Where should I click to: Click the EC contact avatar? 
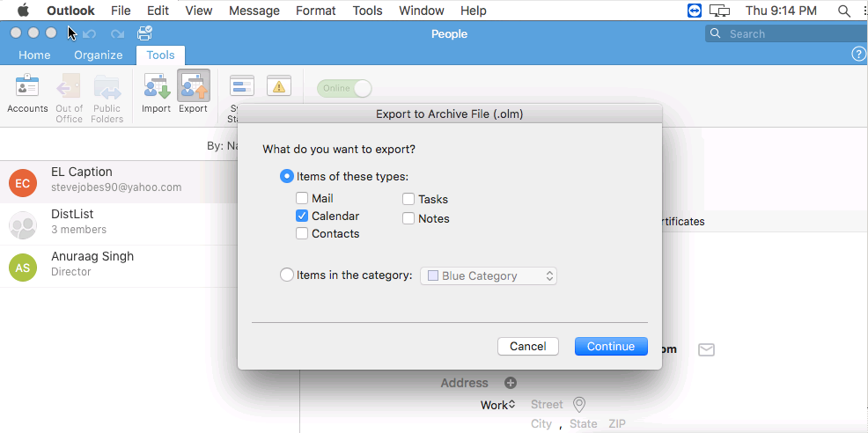(23, 183)
